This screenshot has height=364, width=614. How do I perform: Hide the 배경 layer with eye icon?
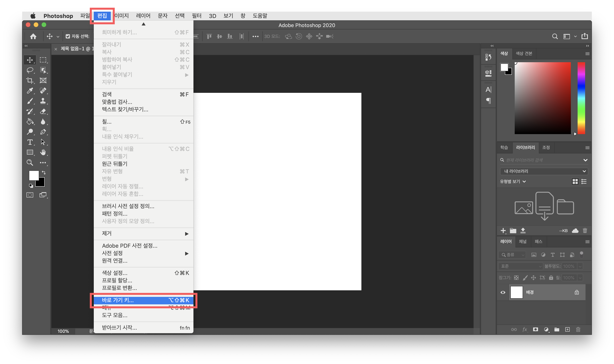(503, 292)
